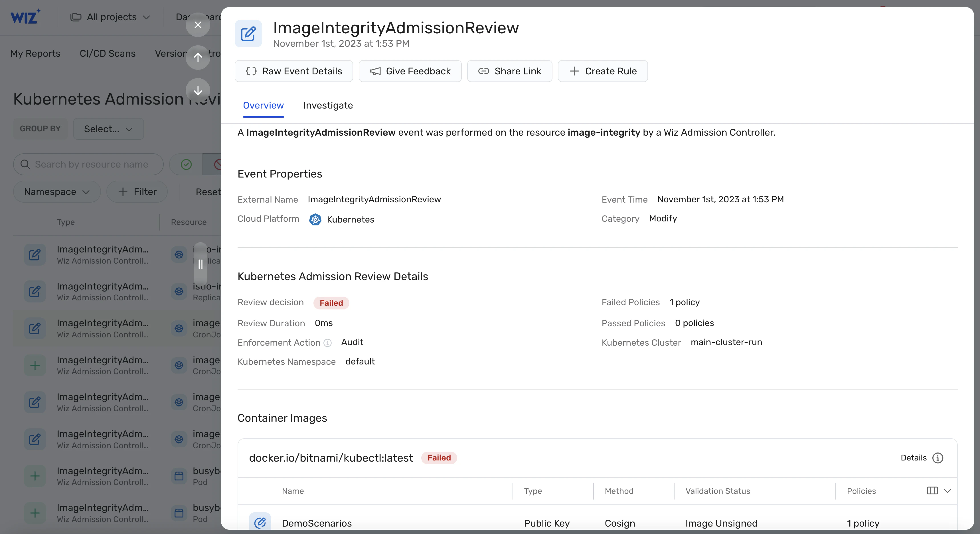Click the Pod icon in last row

pyautogui.click(x=179, y=513)
